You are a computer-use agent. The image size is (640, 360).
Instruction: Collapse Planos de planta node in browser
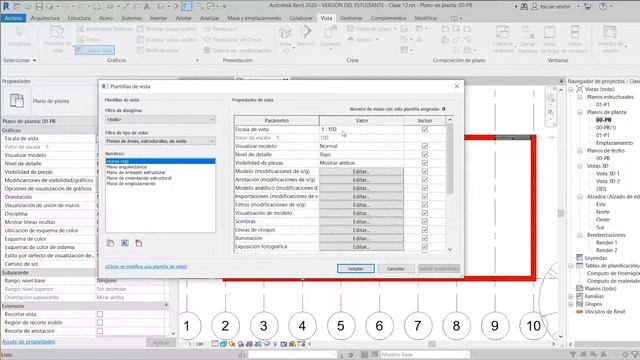[580, 112]
